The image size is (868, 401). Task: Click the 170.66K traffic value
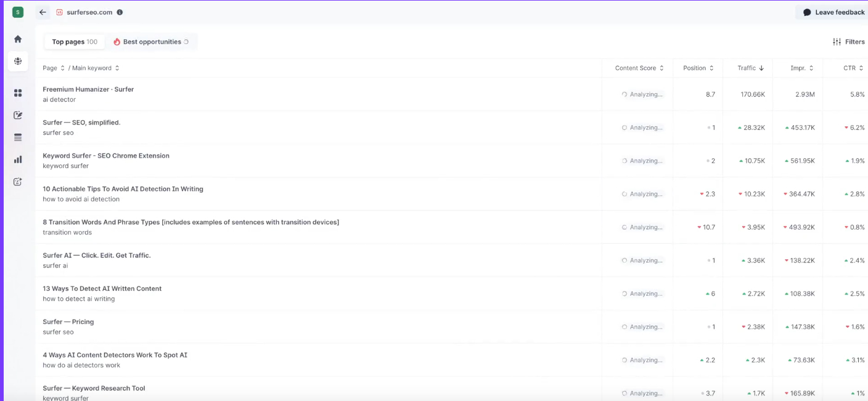(753, 95)
